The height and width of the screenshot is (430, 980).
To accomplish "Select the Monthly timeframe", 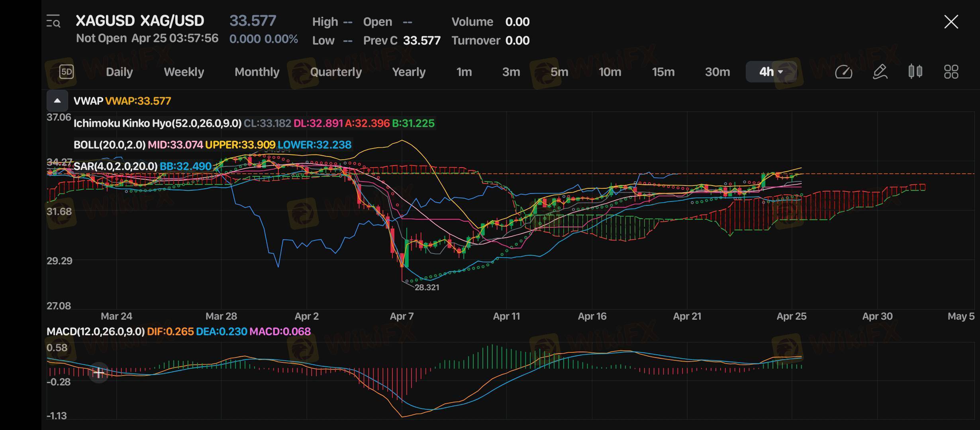I will [x=257, y=72].
